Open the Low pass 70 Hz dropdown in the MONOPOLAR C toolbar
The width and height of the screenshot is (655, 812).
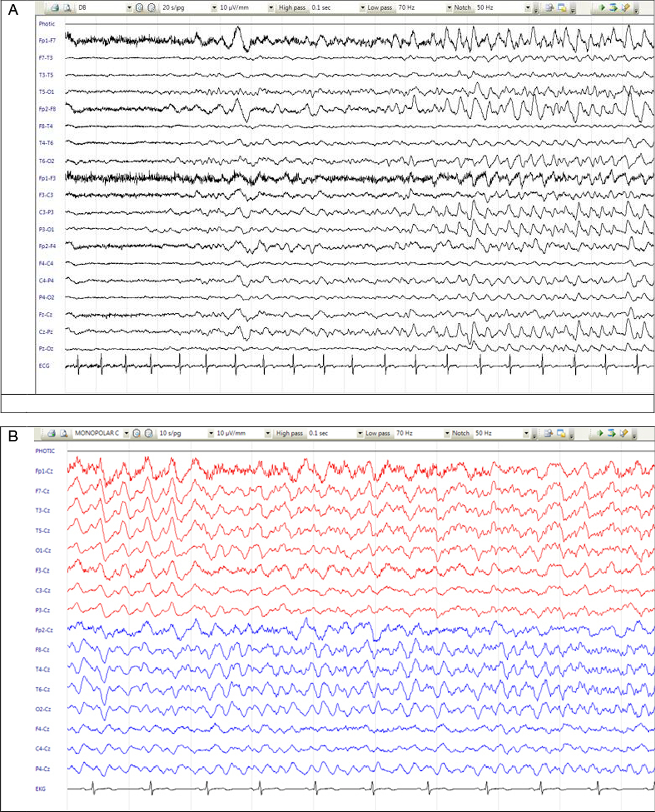point(447,433)
